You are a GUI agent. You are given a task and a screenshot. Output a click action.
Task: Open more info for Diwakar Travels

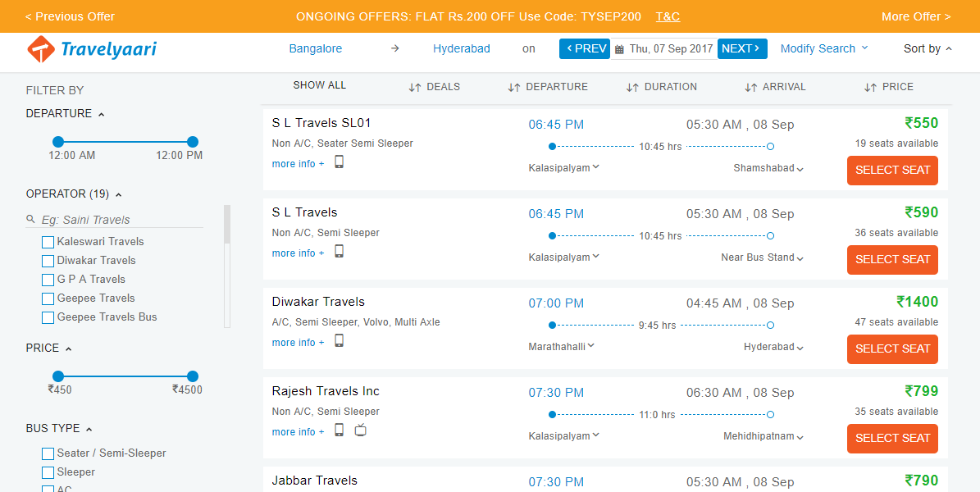(x=299, y=343)
